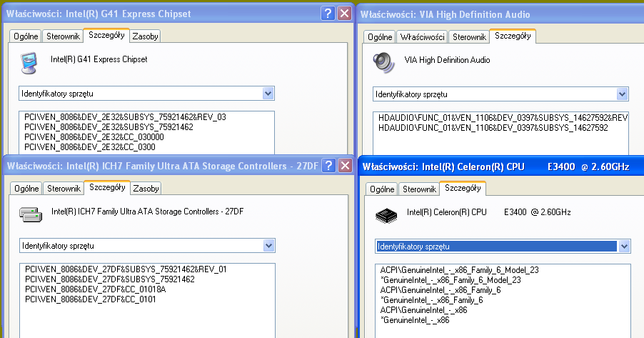Click the ICH7 storage controller drive icon
The image size is (644, 338).
point(31,214)
